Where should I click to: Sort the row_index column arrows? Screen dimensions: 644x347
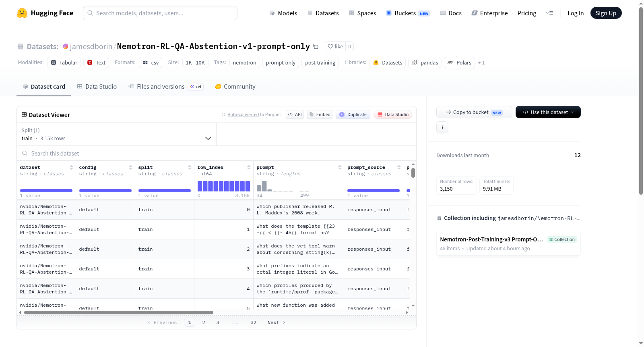249,167
